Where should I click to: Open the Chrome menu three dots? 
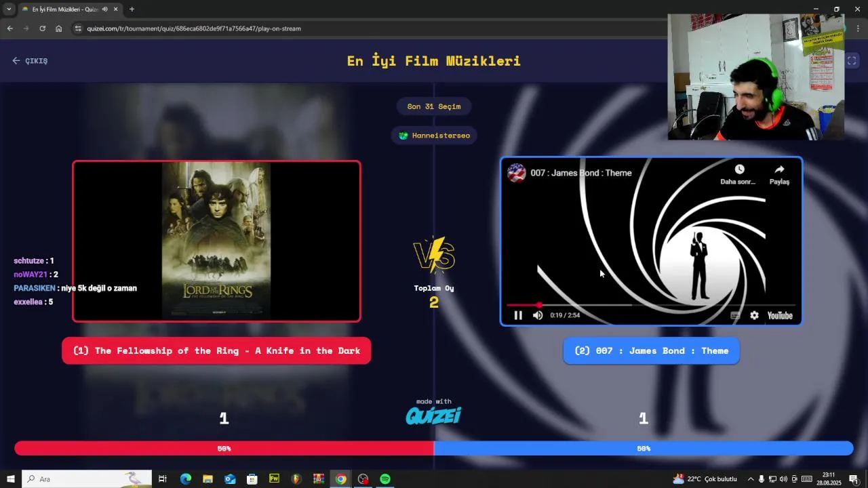(859, 28)
